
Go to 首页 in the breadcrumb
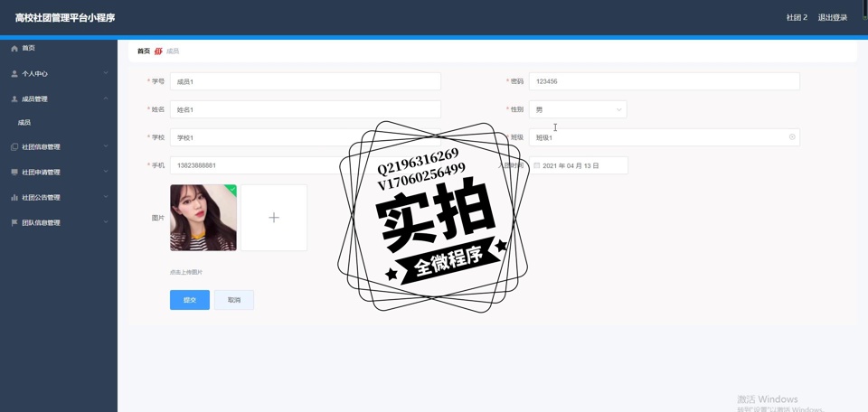pos(144,51)
